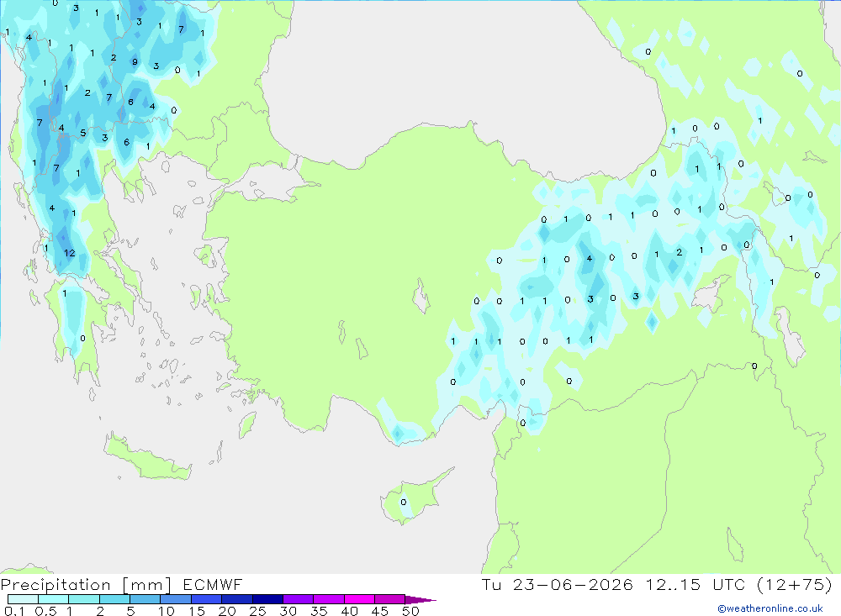Screen dimensions: 841x616
Task: Click the legend label '50'
Action: point(410,611)
